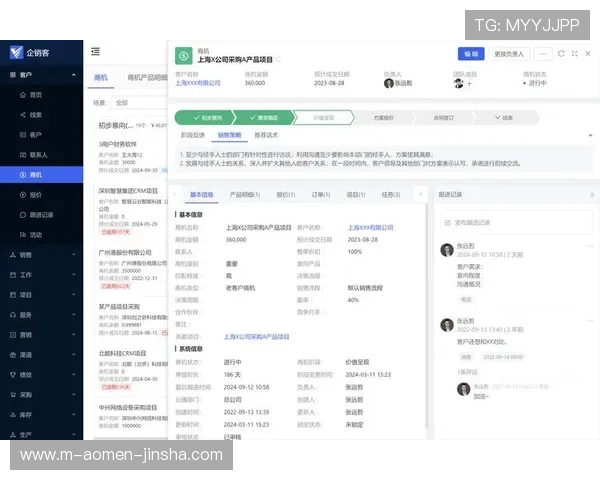Click the refresh icon in detail header
Screen dimensions: 600x480
coord(561,54)
